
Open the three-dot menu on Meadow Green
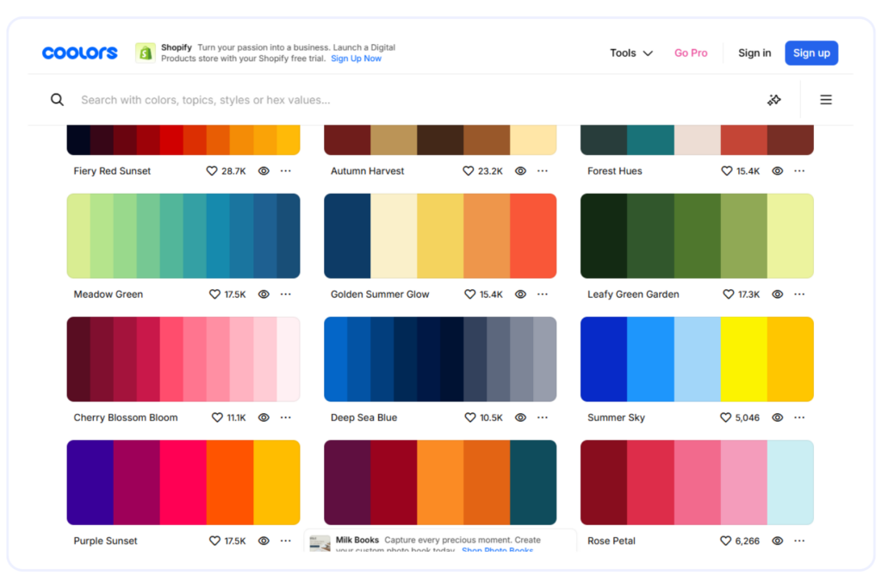(x=285, y=294)
